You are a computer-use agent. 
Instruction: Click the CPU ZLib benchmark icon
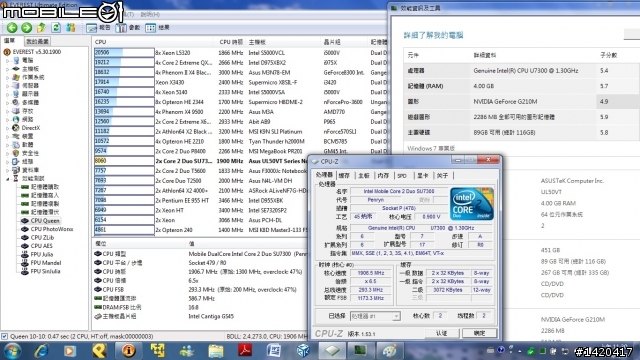24,238
